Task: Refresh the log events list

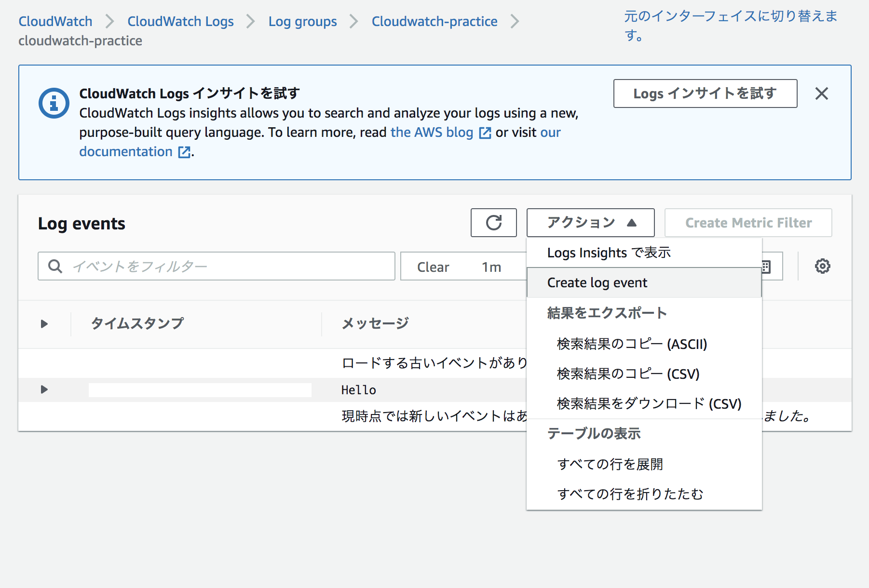Action: 493,223
